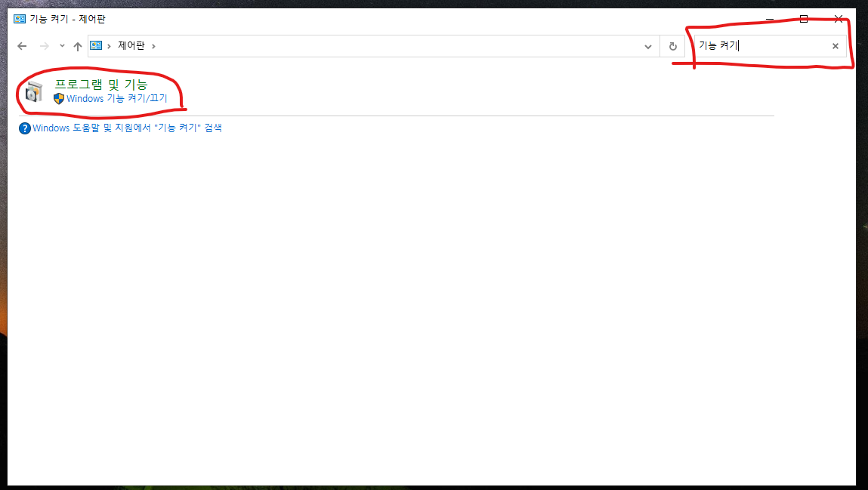
Task: Click the Control Panel icon in address bar
Action: (97, 45)
